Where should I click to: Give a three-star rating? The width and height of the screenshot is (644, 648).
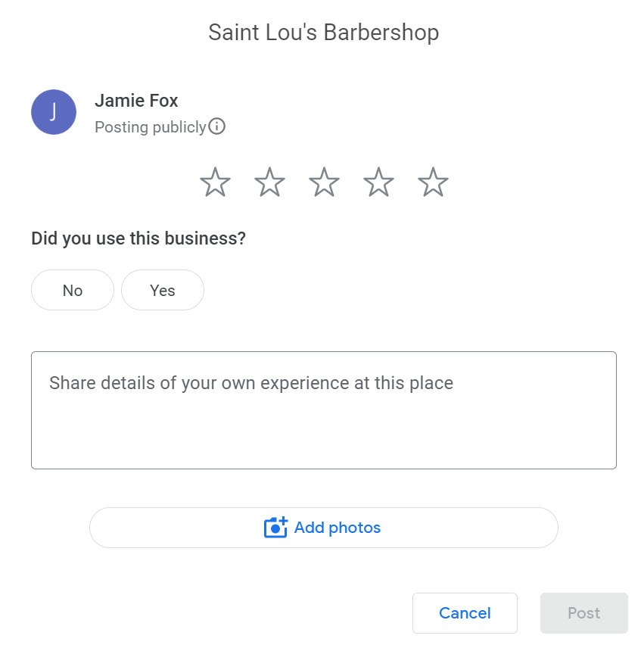pyautogui.click(x=324, y=183)
